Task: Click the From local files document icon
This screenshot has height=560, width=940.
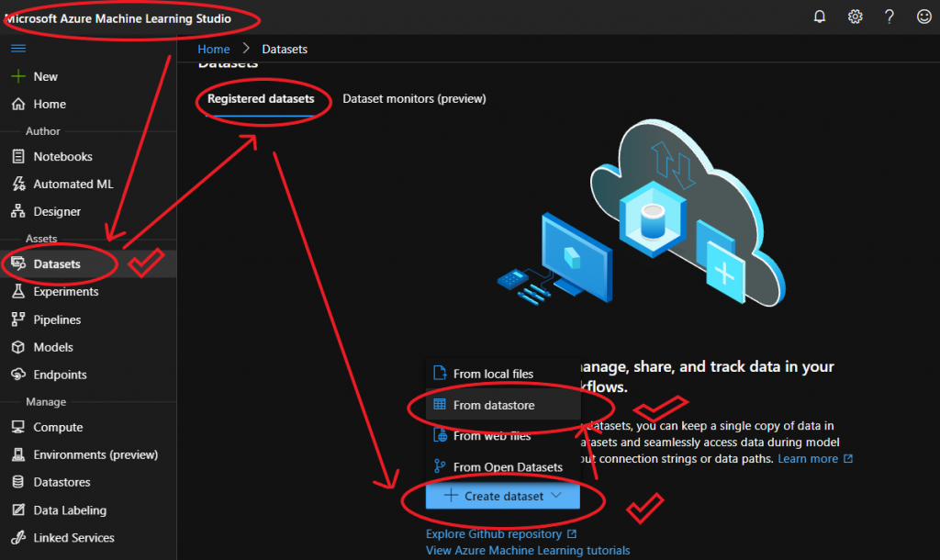Action: click(x=440, y=373)
